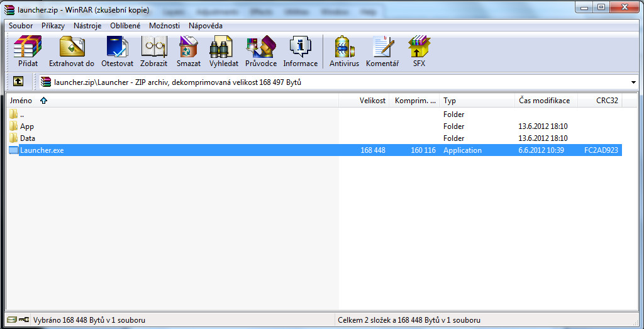Click Launcher.exe compressed size 160 116
The height and width of the screenshot is (329, 644).
(423, 150)
